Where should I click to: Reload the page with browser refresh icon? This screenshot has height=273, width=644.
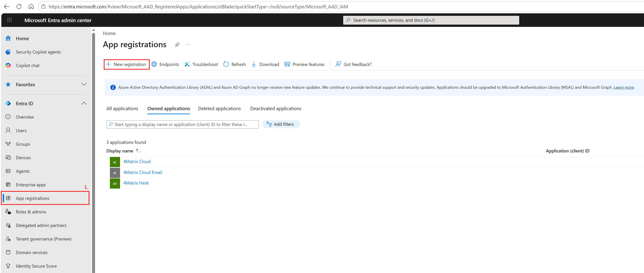(19, 7)
